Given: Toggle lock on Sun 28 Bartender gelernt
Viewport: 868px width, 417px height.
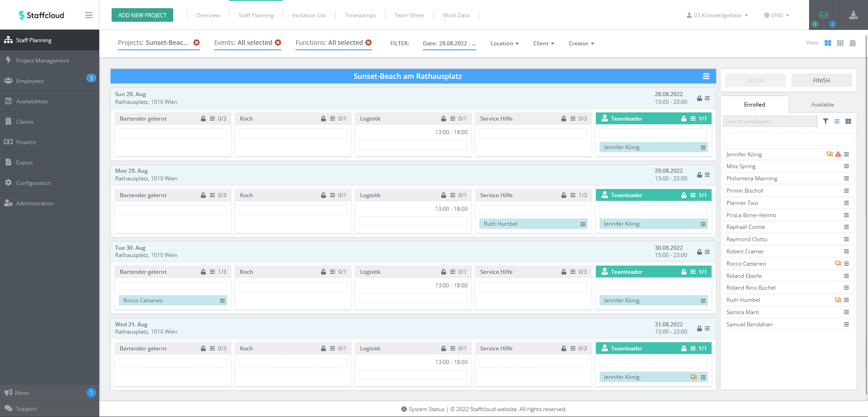Looking at the screenshot, I should coord(203,119).
